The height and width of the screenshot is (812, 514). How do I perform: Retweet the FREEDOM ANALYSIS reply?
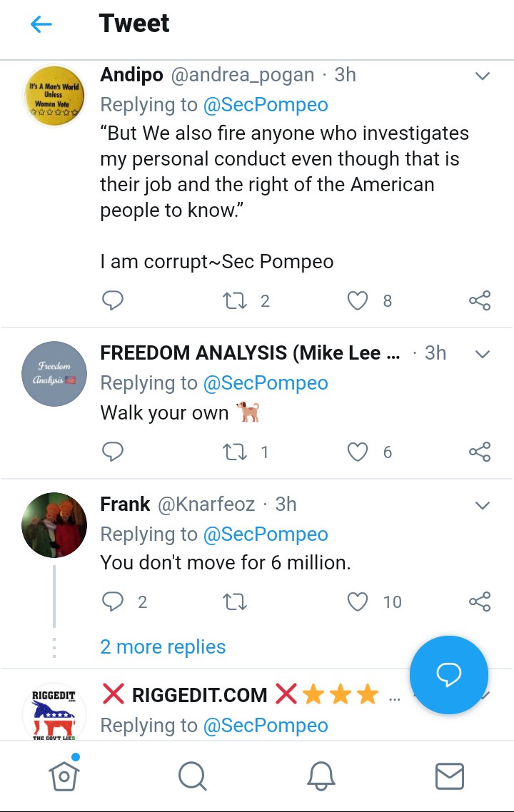pos(235,452)
